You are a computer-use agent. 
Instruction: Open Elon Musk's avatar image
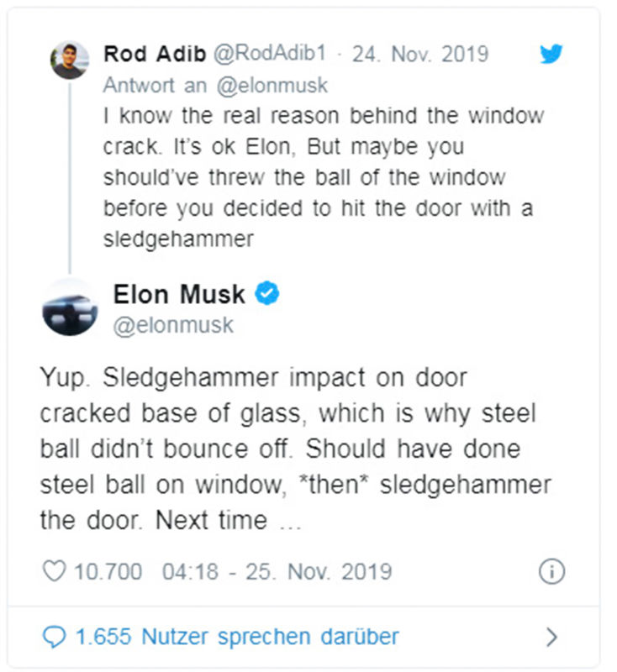pos(70,307)
